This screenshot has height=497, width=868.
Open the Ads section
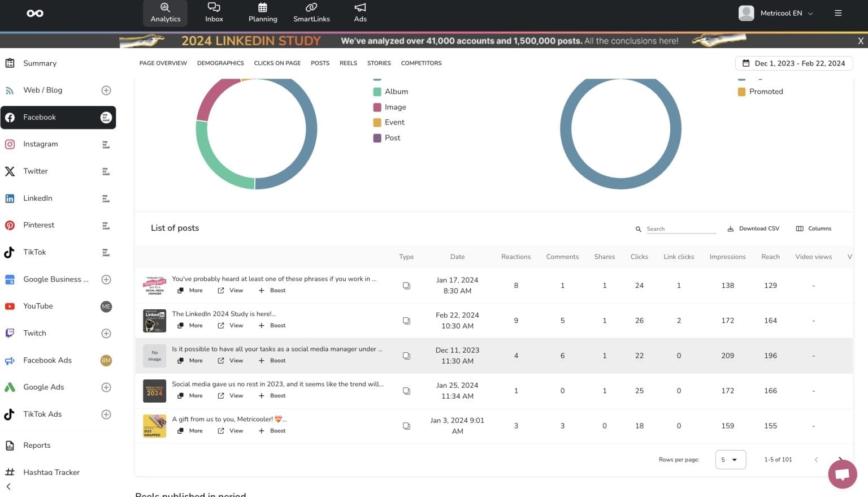(360, 12)
